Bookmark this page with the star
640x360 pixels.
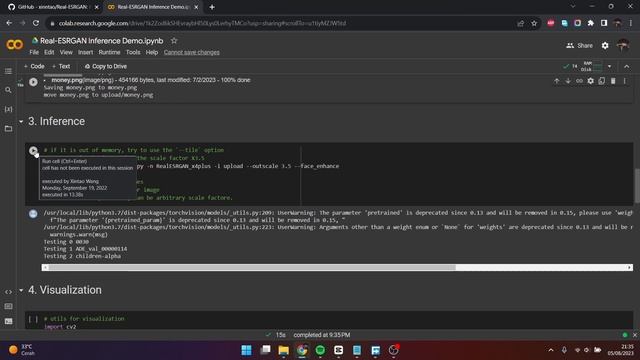tap(534, 23)
